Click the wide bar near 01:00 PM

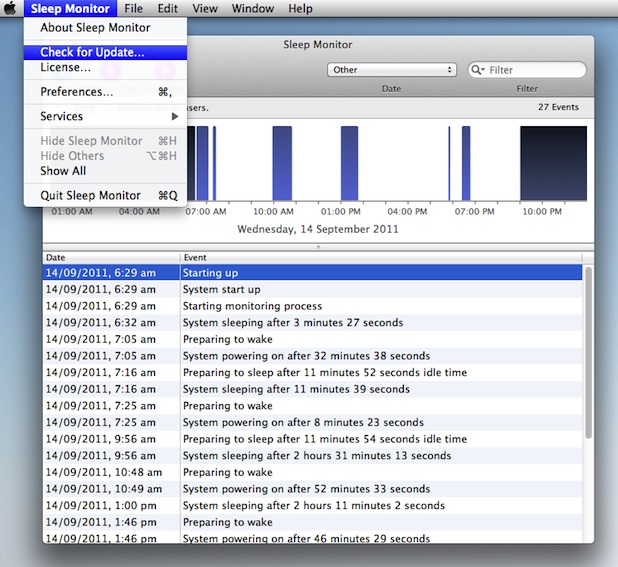350,164
